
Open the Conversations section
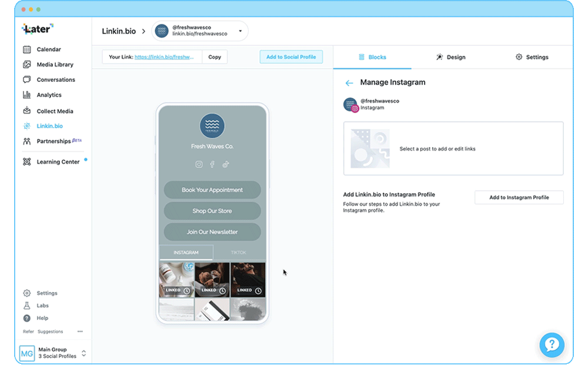click(x=55, y=79)
